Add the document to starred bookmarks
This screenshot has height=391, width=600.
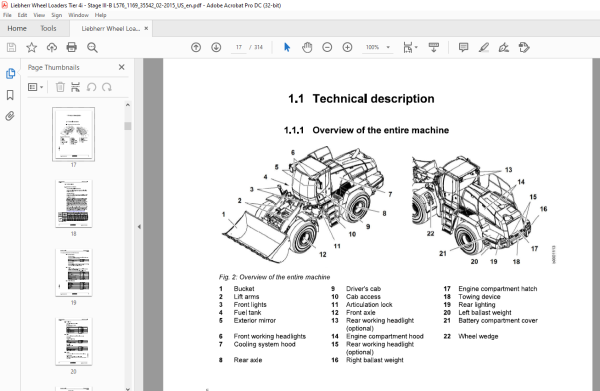click(31, 47)
